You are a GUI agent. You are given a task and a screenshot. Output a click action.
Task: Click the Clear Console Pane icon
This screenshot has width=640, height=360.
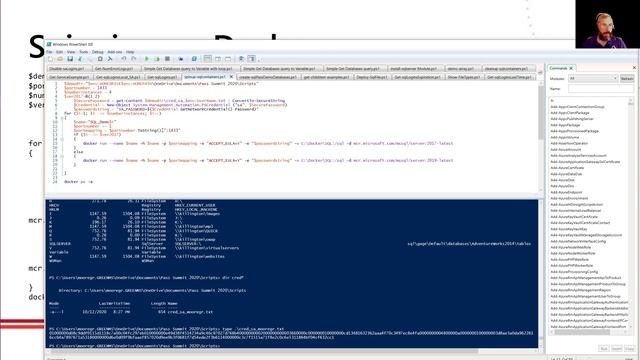110,59
